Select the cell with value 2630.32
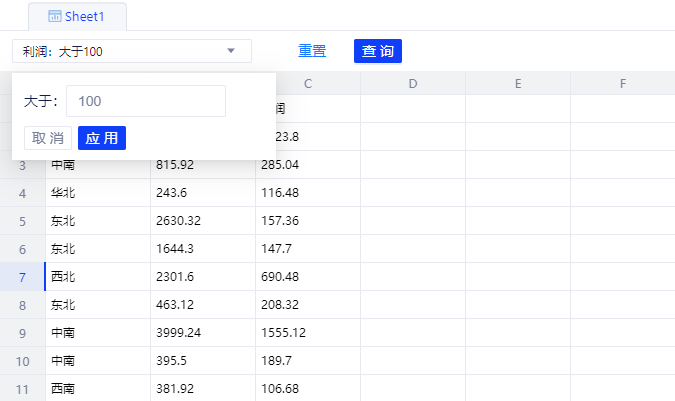 (x=202, y=221)
